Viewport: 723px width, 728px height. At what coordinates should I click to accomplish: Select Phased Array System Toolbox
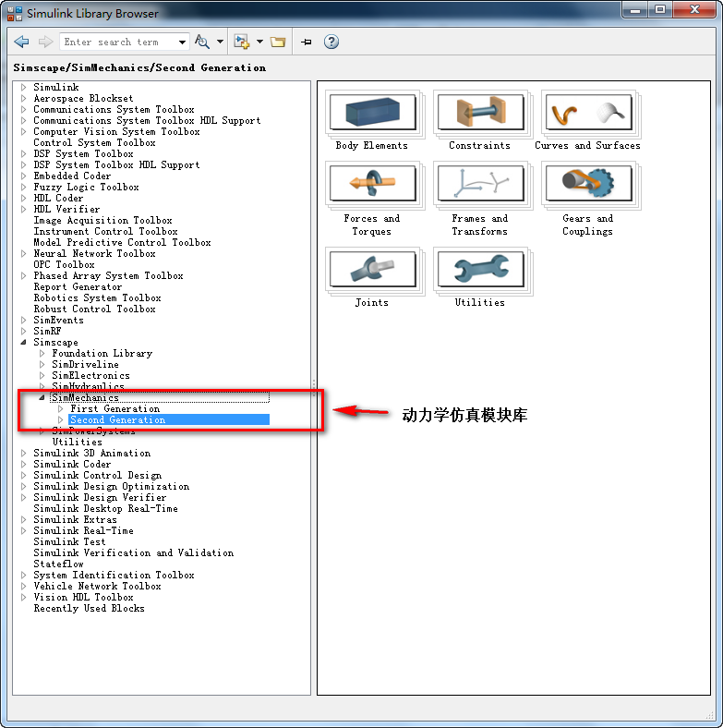pyautogui.click(x=108, y=276)
